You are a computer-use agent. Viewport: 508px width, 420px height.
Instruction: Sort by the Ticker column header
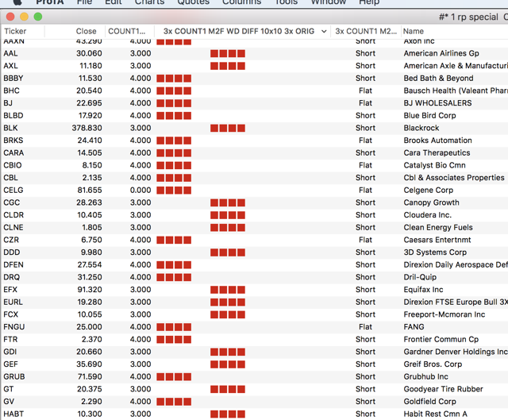(x=23, y=31)
